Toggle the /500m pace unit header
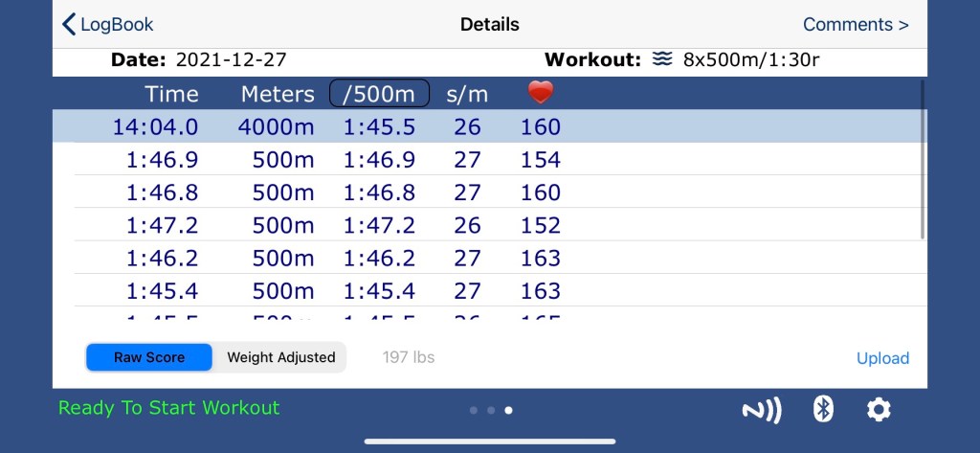Screen dimensions: 980x453 click(x=379, y=94)
